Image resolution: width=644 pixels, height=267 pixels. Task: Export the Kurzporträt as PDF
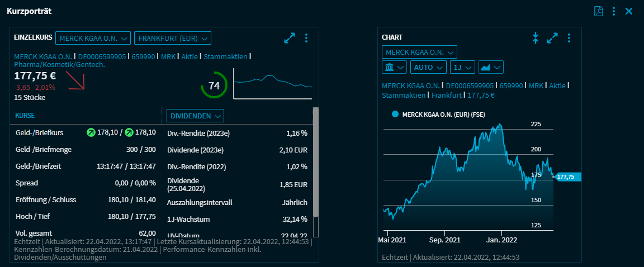point(599,11)
